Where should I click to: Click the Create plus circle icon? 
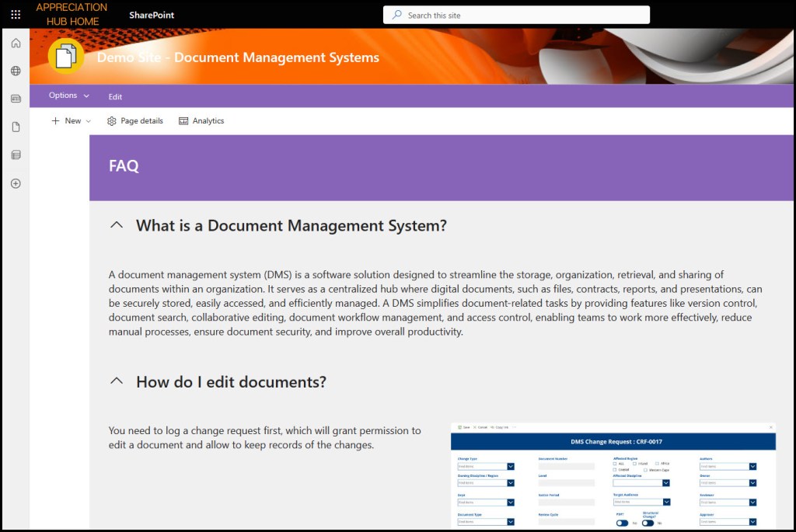point(16,183)
